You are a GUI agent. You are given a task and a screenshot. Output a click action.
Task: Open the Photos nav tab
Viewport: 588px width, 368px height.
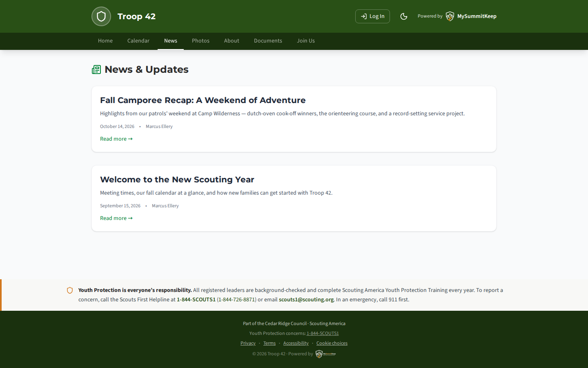[x=200, y=41]
